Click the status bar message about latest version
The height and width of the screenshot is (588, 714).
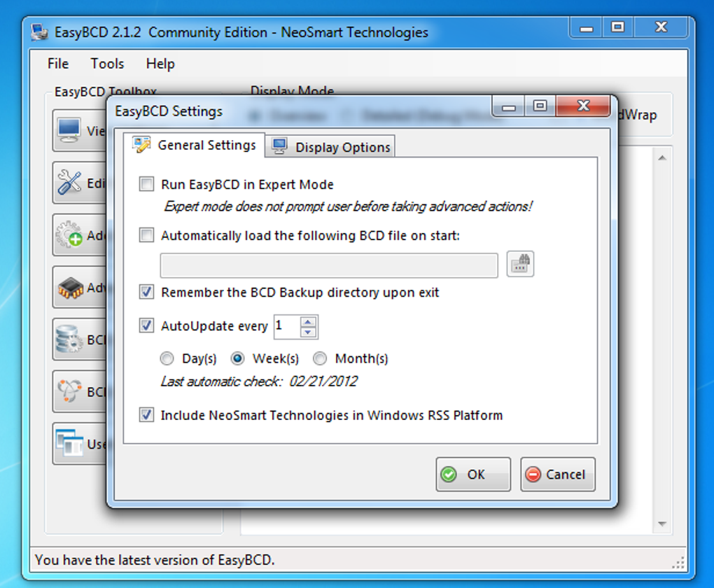(x=155, y=559)
